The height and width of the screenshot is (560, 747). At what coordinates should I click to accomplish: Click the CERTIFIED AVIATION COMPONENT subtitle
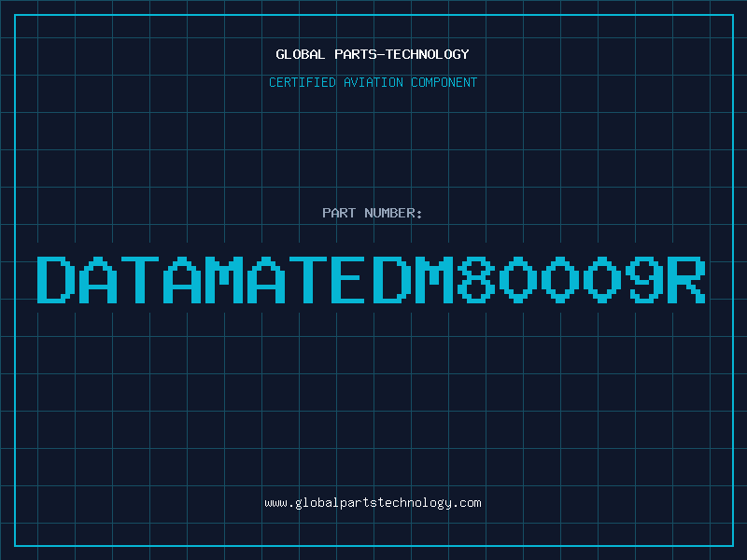coord(373,82)
